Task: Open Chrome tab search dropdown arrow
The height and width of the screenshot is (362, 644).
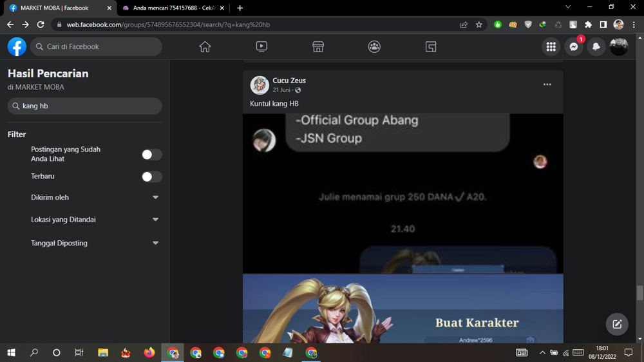Action: point(568,7)
